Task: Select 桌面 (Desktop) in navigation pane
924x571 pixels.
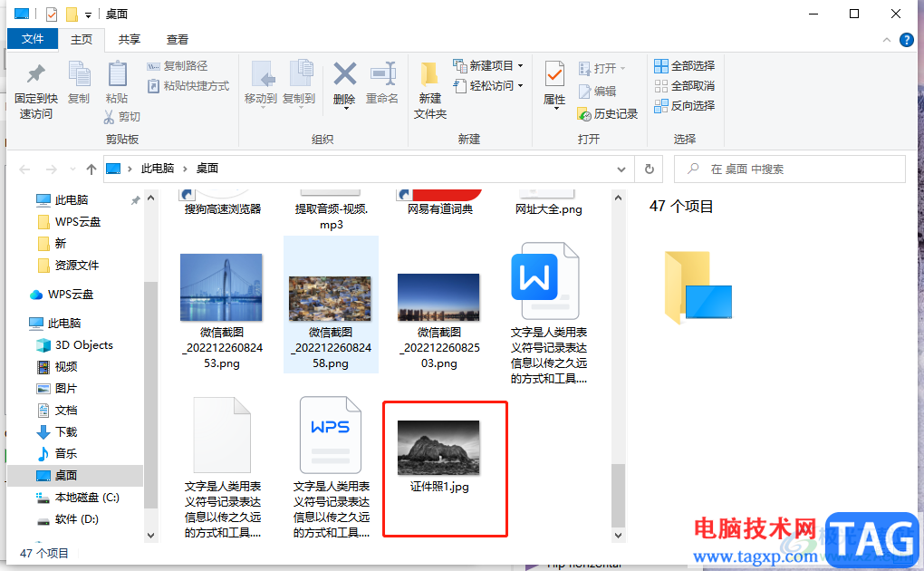Action: 75,476
